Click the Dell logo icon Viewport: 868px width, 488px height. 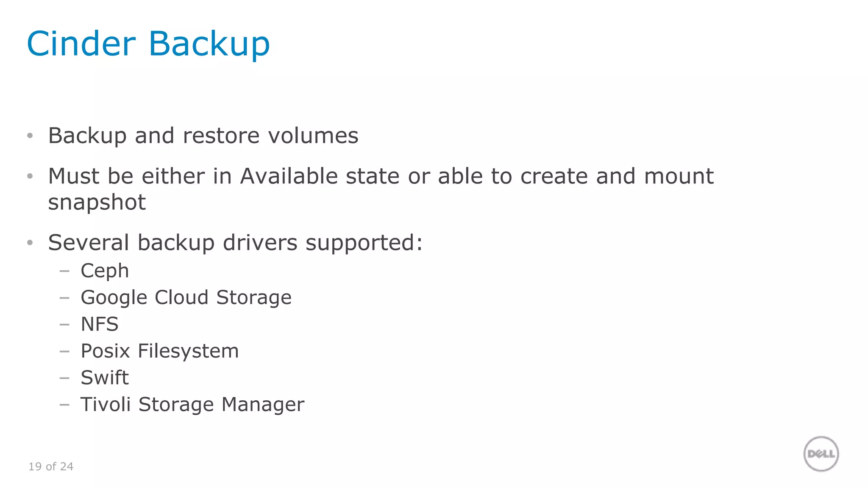pos(821,454)
